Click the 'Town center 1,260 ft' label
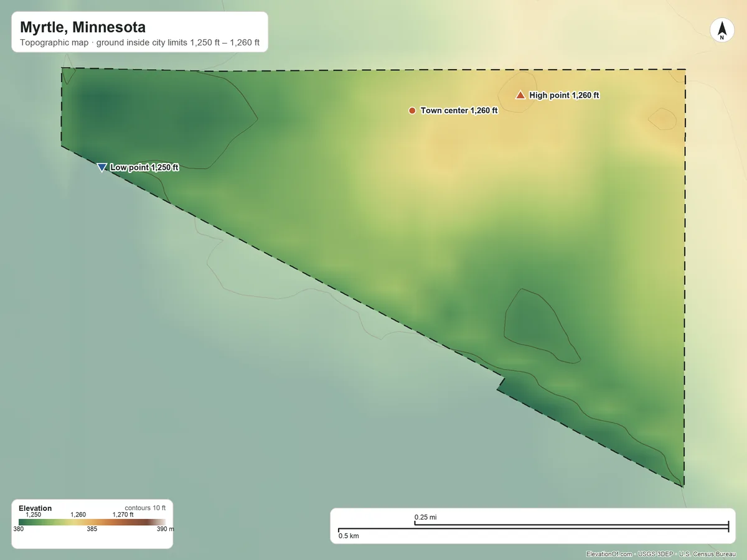The height and width of the screenshot is (560, 747). (459, 111)
